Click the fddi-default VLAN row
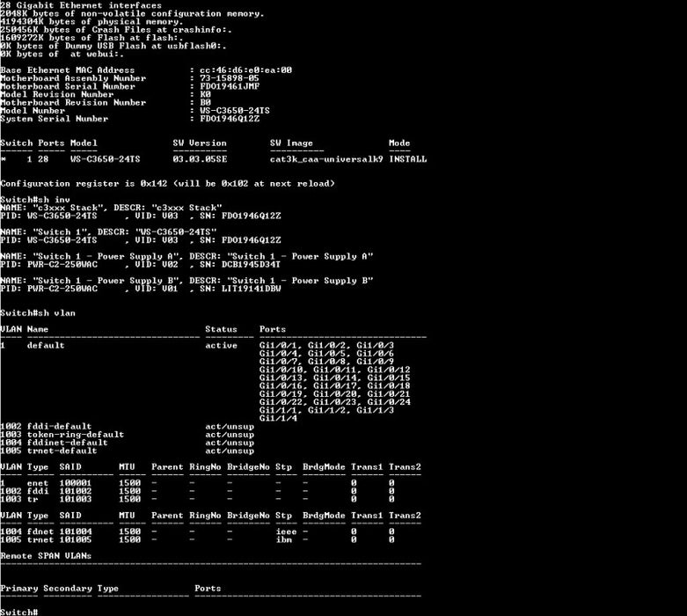 point(127,427)
